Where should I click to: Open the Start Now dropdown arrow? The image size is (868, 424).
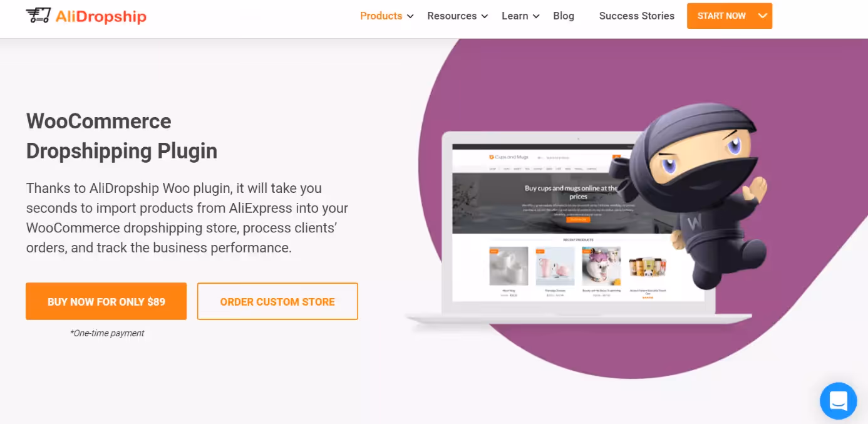coord(762,16)
